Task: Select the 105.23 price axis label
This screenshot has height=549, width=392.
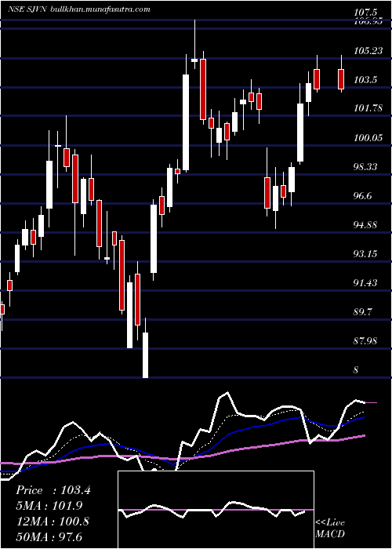Action: [368, 51]
